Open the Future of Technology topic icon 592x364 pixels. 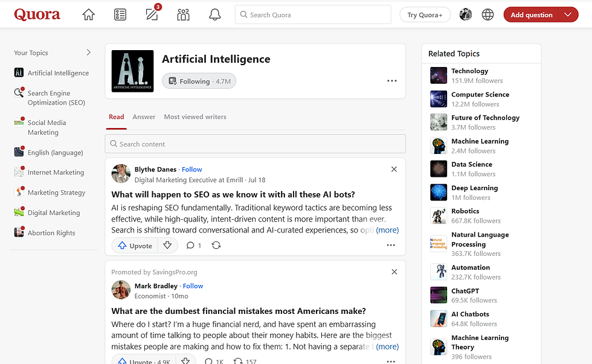pyautogui.click(x=439, y=122)
